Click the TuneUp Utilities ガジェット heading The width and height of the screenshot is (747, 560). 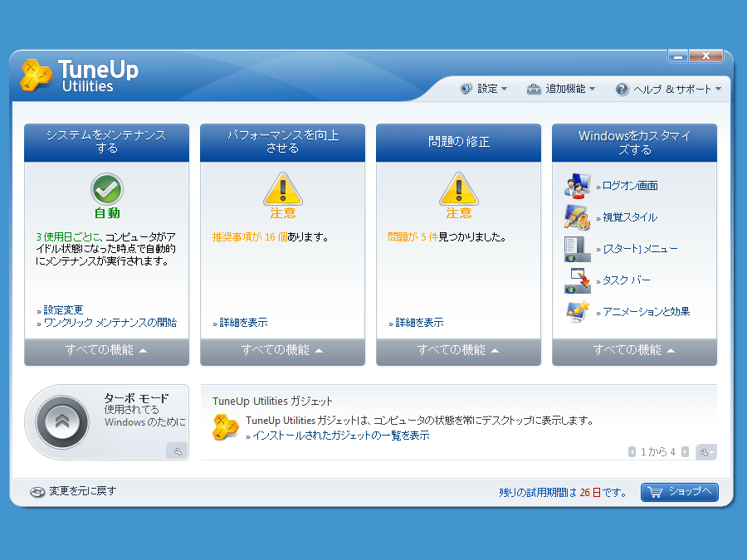(x=272, y=402)
